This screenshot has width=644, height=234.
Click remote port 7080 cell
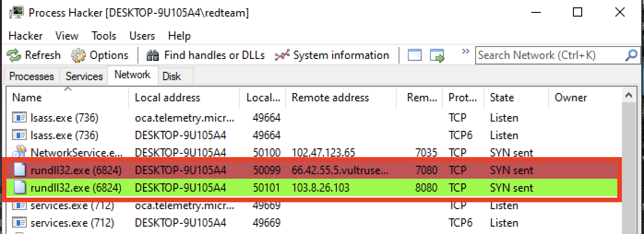pyautogui.click(x=426, y=170)
